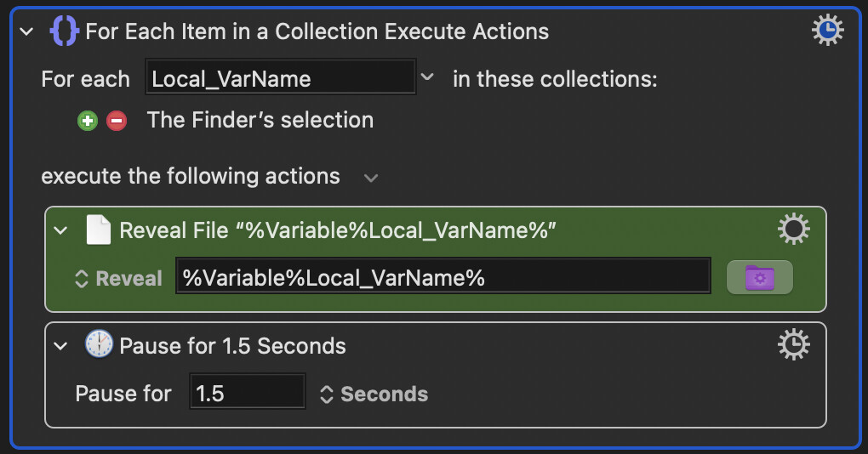Collapse the Pause for 1.5 Seconds action
This screenshot has height=454, width=868.
coord(60,346)
